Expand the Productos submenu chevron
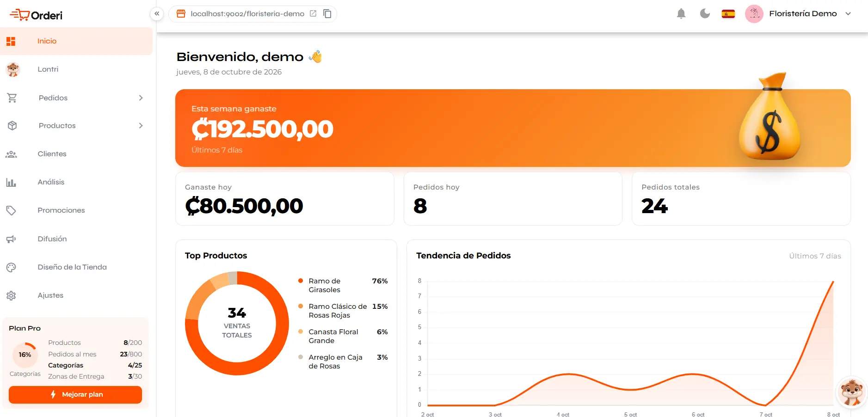868x417 pixels. pos(141,126)
